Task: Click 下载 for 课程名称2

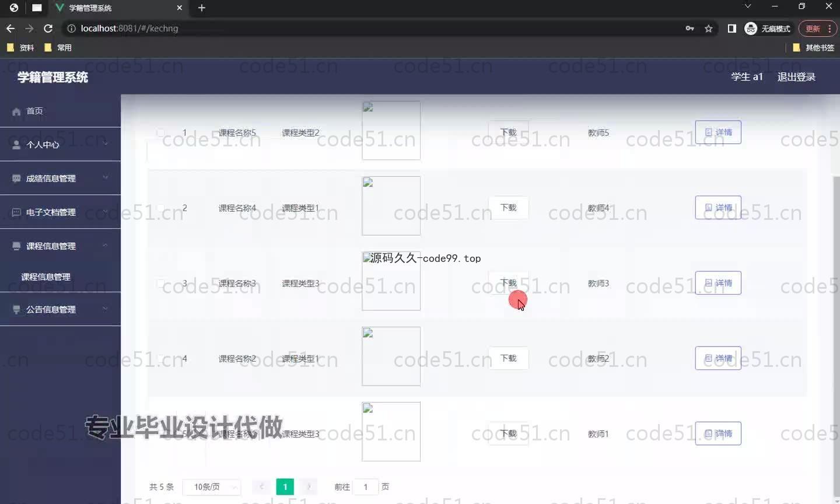Action: tap(509, 358)
